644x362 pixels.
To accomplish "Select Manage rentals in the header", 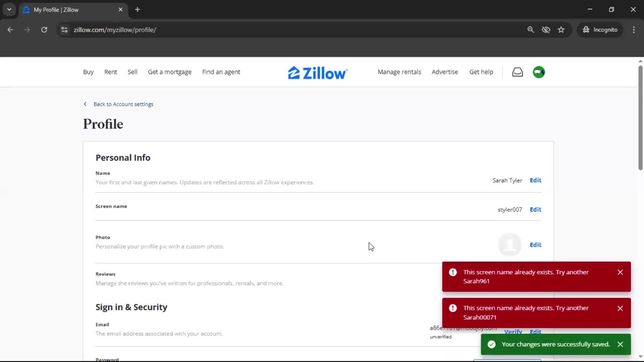I will (x=399, y=72).
